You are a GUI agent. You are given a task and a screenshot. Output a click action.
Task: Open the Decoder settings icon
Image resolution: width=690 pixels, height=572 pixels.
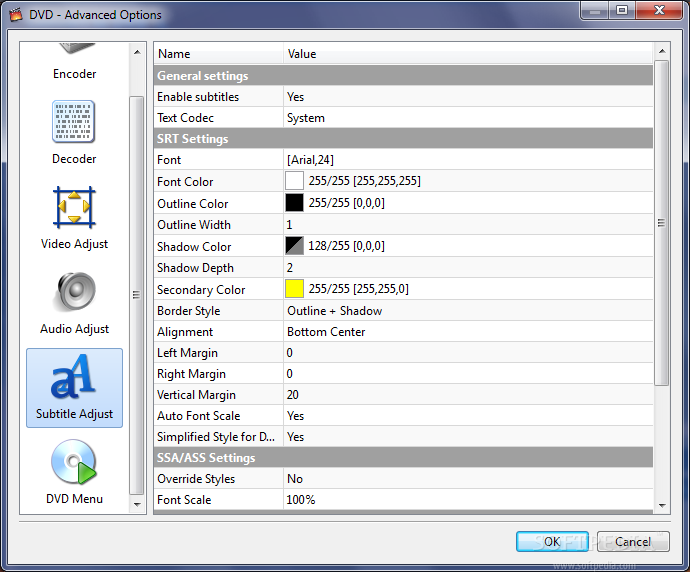[73, 122]
